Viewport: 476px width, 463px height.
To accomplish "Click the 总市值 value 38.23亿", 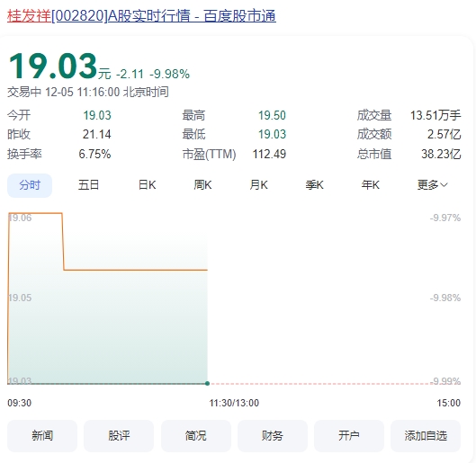I will tap(441, 154).
